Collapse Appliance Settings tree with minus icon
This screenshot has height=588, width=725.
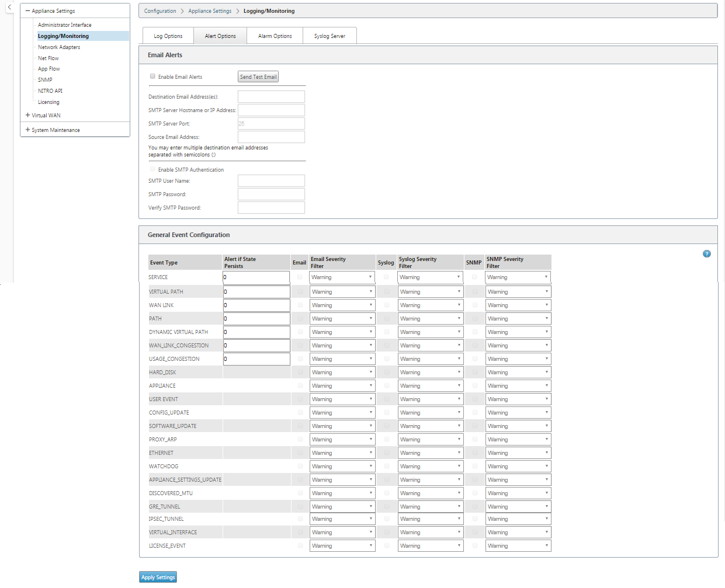[27, 11]
